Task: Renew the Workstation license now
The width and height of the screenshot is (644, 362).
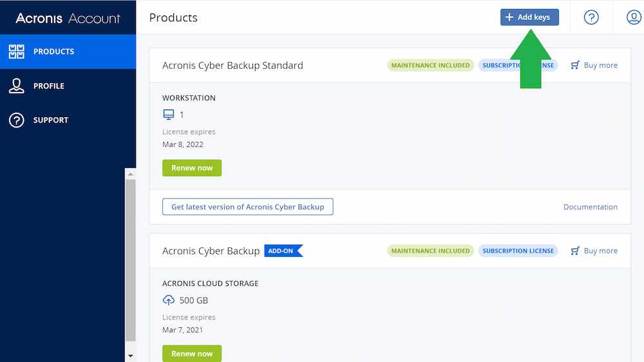Action: pyautogui.click(x=192, y=168)
